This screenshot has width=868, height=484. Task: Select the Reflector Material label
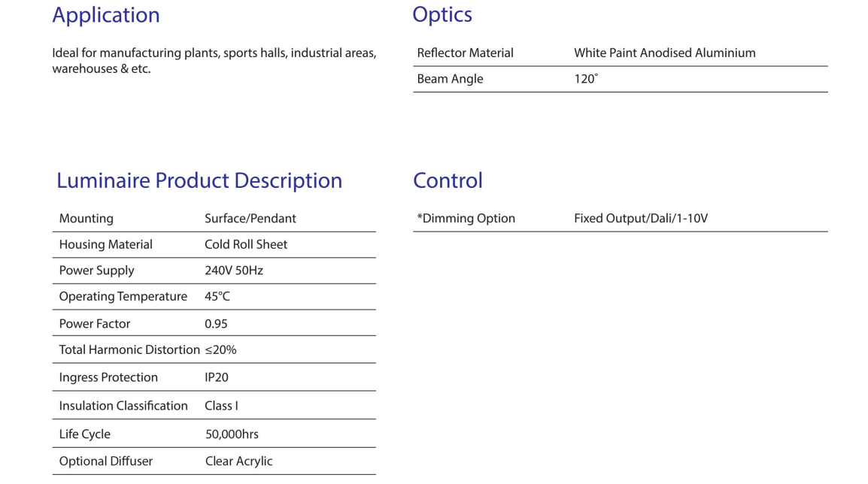(465, 53)
